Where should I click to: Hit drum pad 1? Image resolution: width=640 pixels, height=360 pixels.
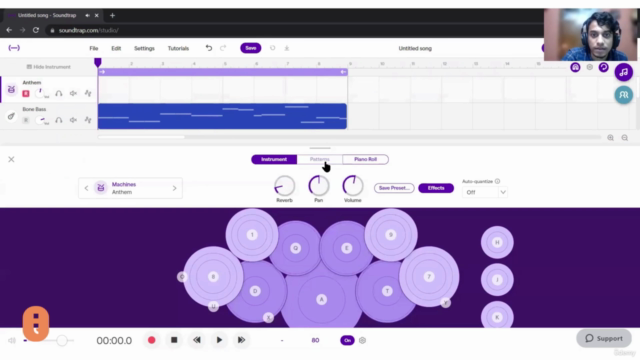252,235
